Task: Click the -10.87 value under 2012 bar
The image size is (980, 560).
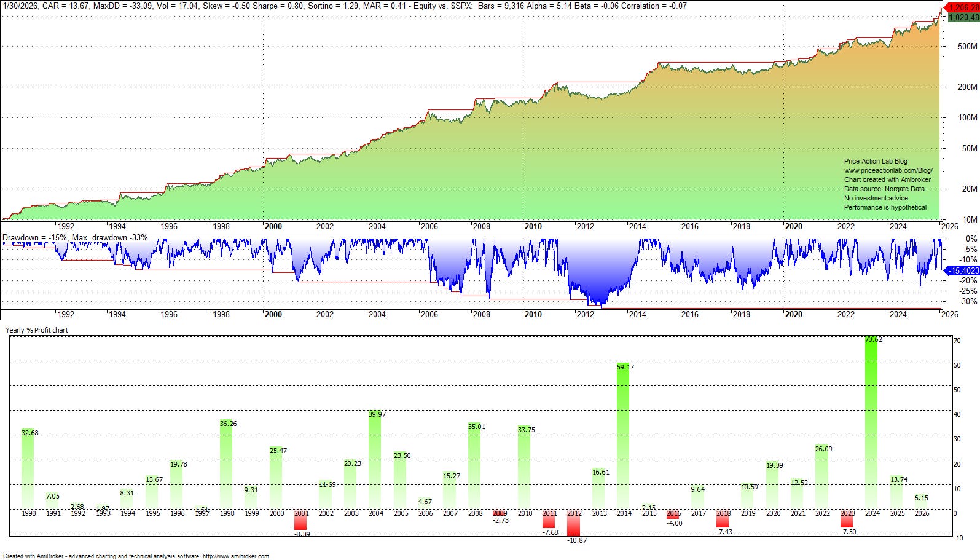Action: [x=576, y=540]
